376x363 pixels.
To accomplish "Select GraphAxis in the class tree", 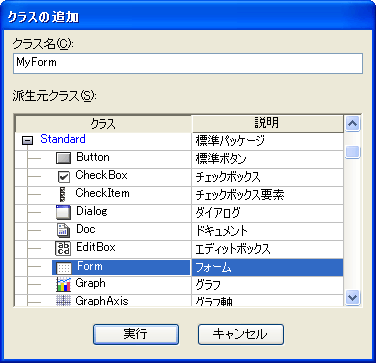I will (102, 301).
